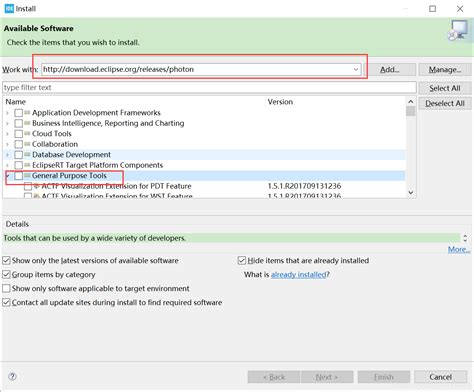
Task: Click the install wizard banner icon
Action: coord(458,31)
